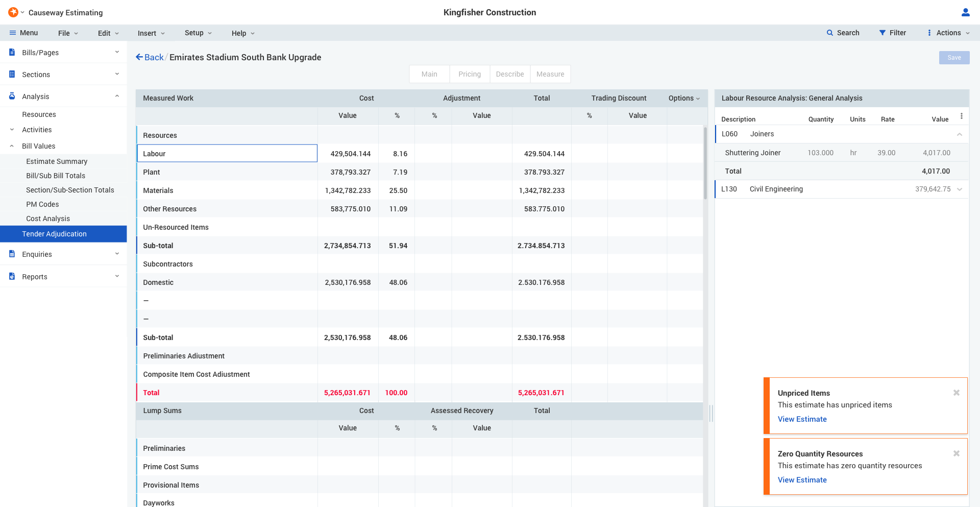Switch to the Measure tab
This screenshot has width=980, height=507.
tap(550, 74)
